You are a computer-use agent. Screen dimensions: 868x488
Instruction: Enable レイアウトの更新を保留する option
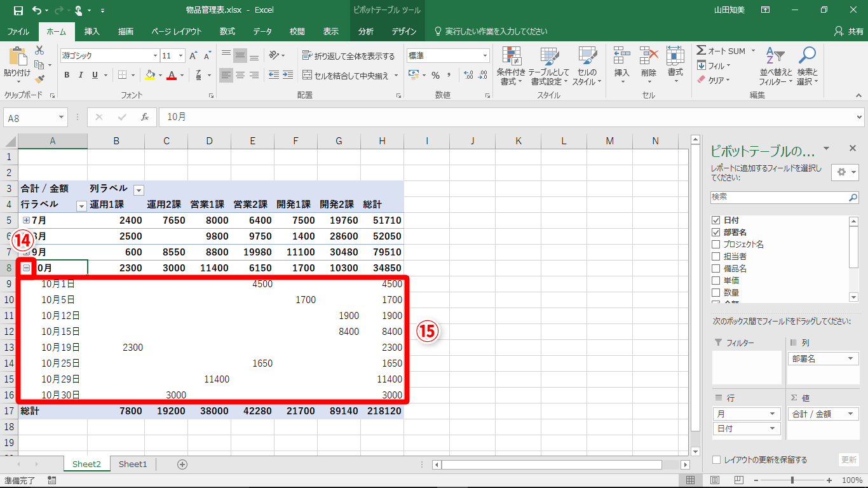coord(716,460)
